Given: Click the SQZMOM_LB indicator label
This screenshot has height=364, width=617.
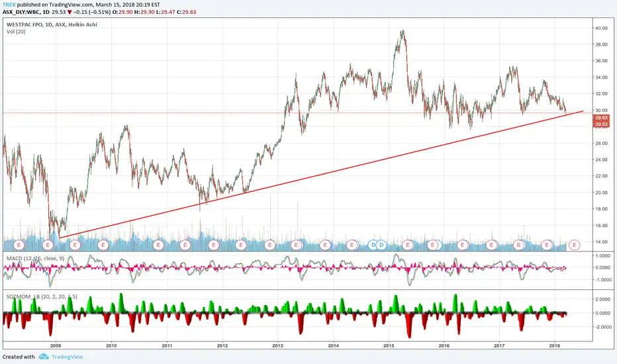Looking at the screenshot, I should coord(42,296).
